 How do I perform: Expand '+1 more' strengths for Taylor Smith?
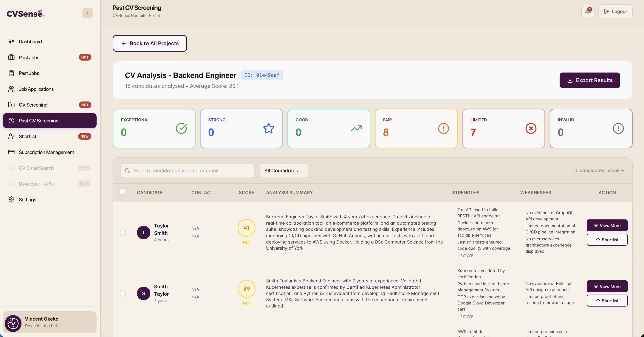pyautogui.click(x=465, y=255)
